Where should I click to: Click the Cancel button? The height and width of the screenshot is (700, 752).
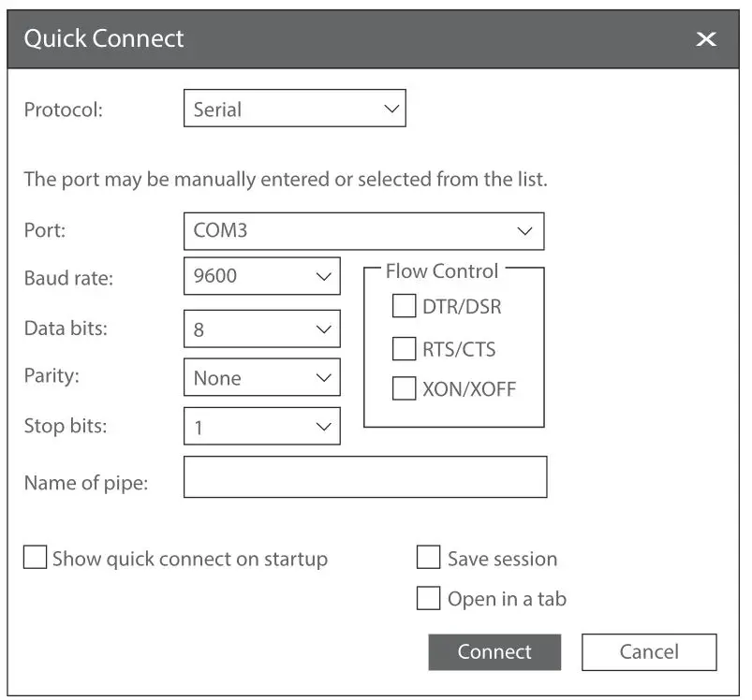[x=649, y=652]
